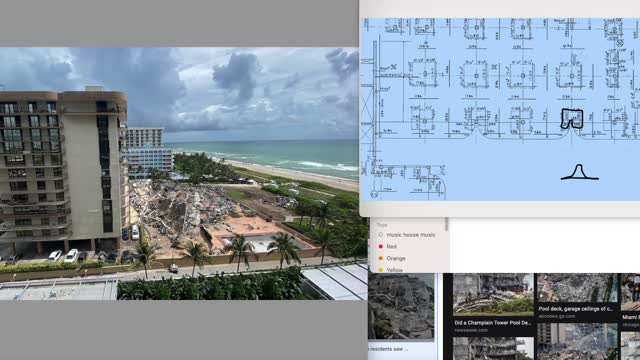Click the collapsed building photo in viewer
640x360 pixels.
pos(179,174)
